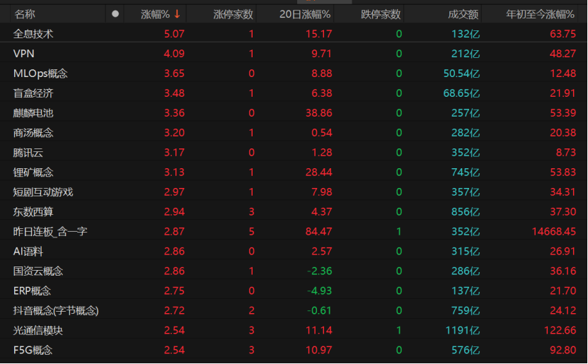Open the VPN sector row
Viewport: 588px width, 364px height.
[x=294, y=54]
